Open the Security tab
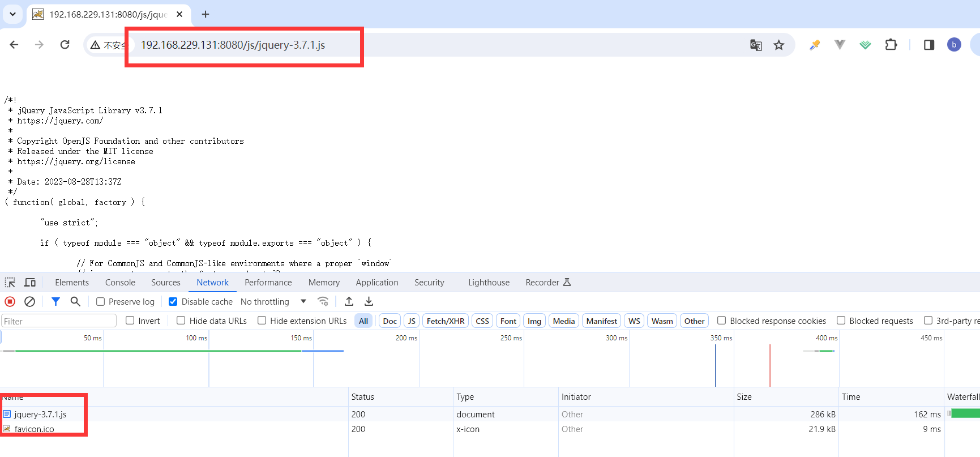The width and height of the screenshot is (980, 457). tap(429, 282)
